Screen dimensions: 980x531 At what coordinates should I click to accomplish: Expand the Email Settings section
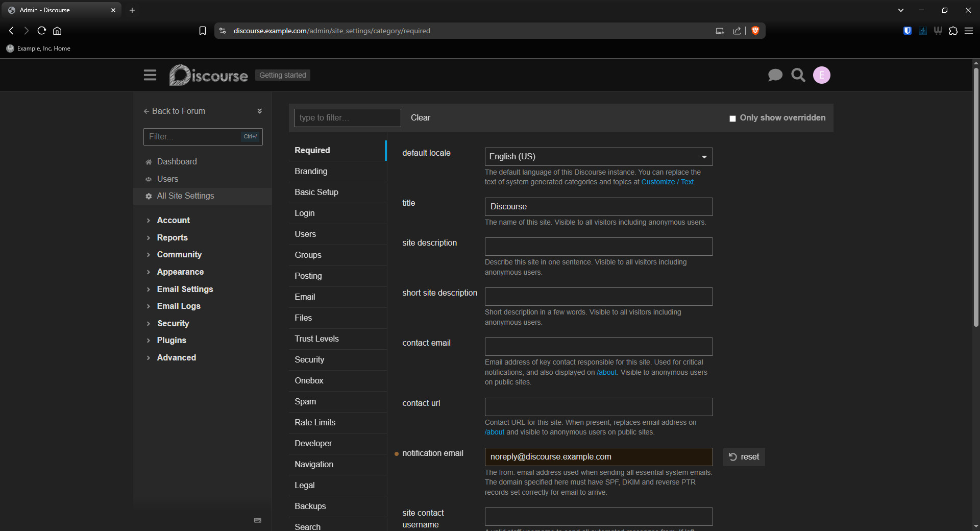click(185, 289)
